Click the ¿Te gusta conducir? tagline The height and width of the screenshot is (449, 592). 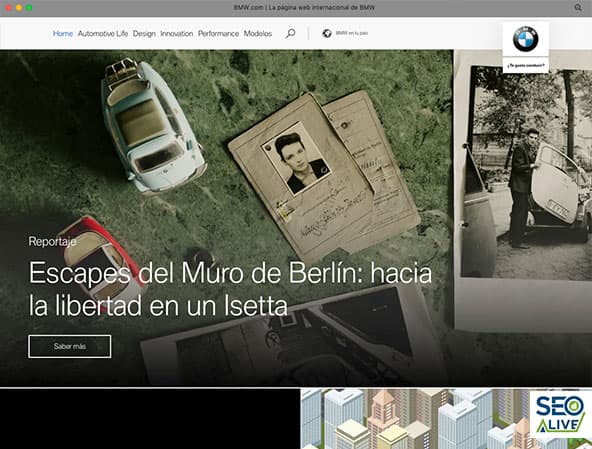point(526,65)
